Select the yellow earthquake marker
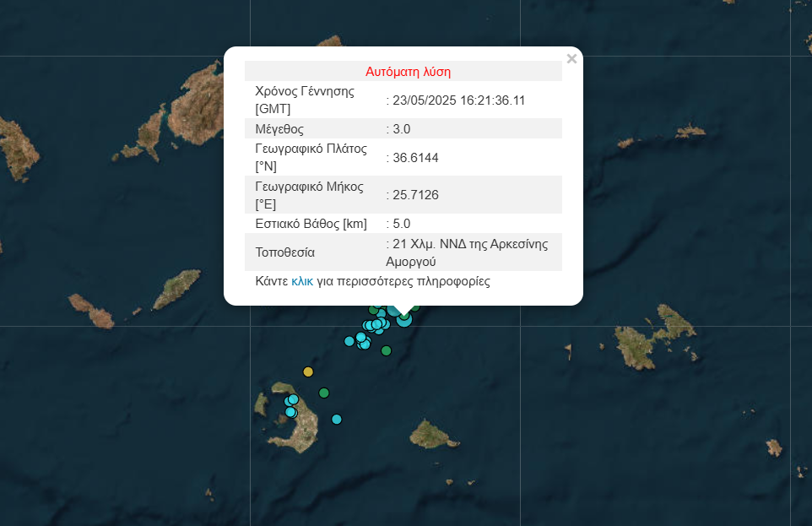 308,371
